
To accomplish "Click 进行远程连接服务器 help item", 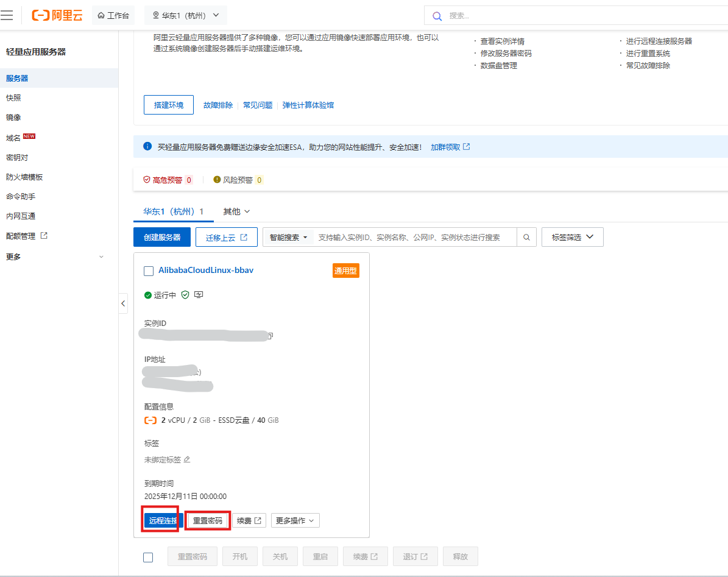I will (x=659, y=41).
